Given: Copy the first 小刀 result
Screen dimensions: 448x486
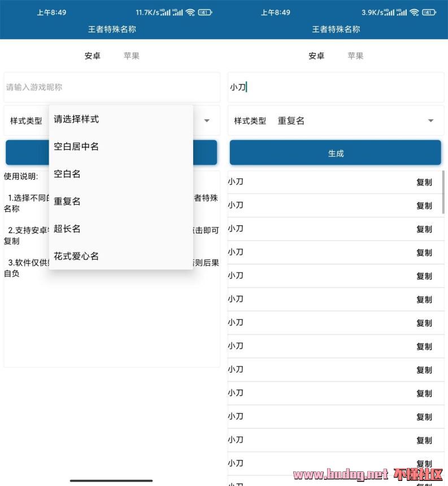Looking at the screenshot, I should 424,183.
